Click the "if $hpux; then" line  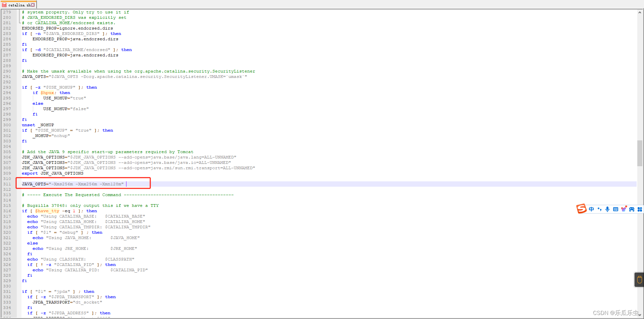51,93
